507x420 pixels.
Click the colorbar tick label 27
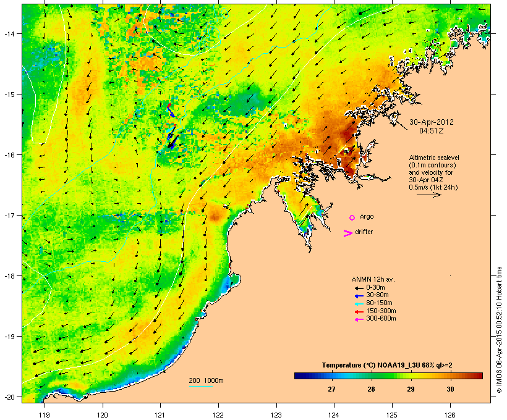coord(332,389)
